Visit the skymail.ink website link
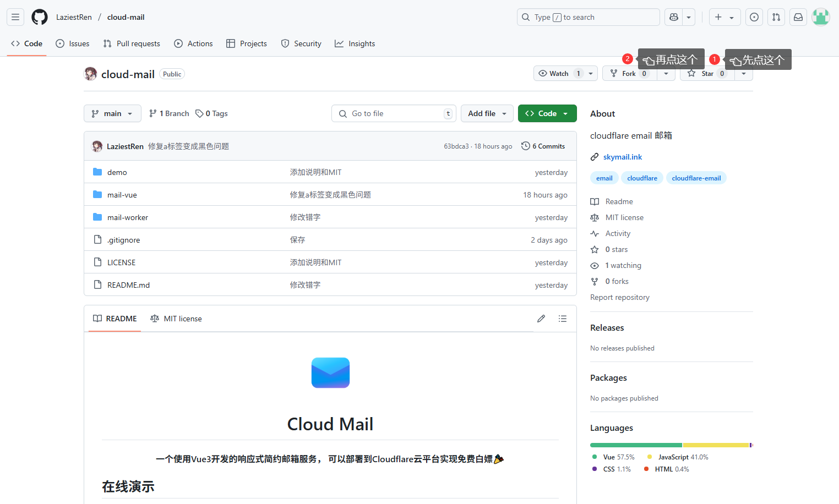839x504 pixels. coord(623,157)
